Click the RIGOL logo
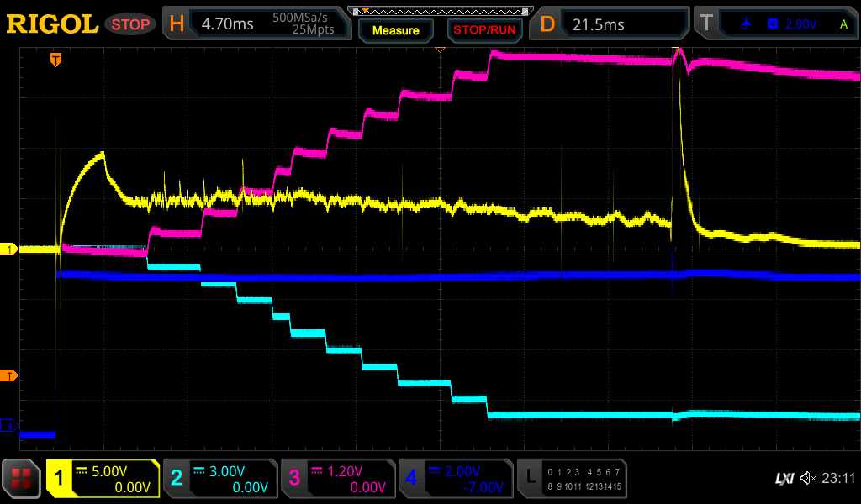 52,24
